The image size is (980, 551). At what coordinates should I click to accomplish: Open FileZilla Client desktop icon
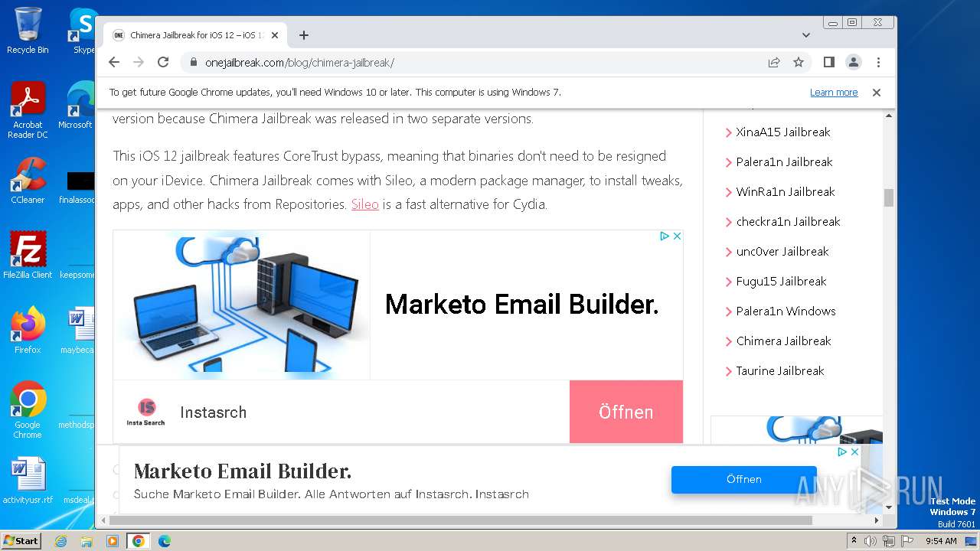pos(28,256)
